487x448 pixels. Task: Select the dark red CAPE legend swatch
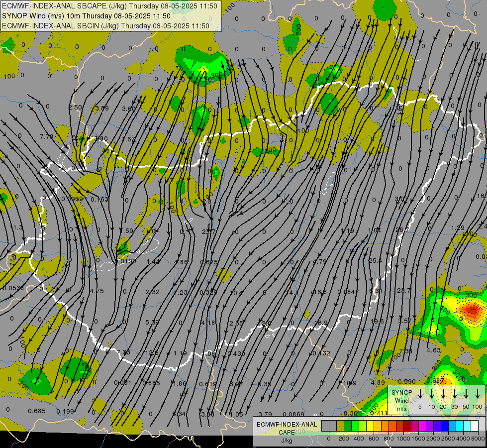[x=407, y=426]
